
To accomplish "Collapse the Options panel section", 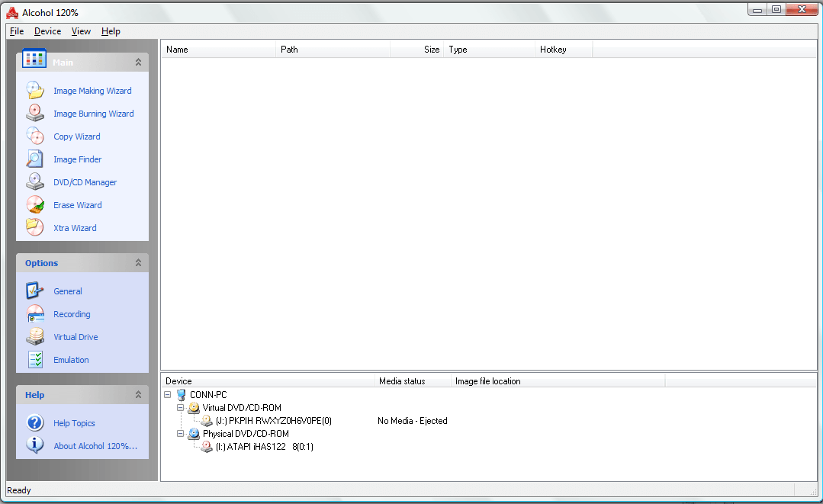I will pyautogui.click(x=138, y=263).
